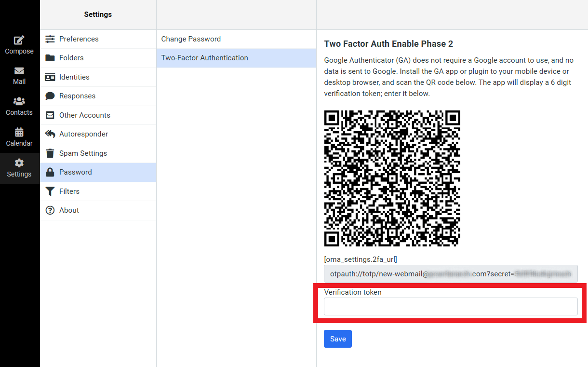
Task: Open Spam Settings section
Action: pos(98,153)
